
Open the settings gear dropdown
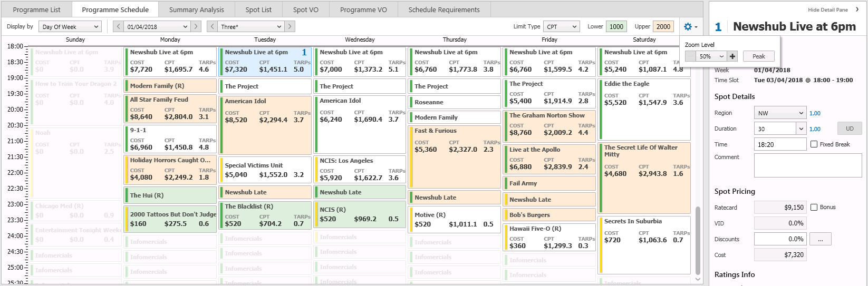[690, 26]
